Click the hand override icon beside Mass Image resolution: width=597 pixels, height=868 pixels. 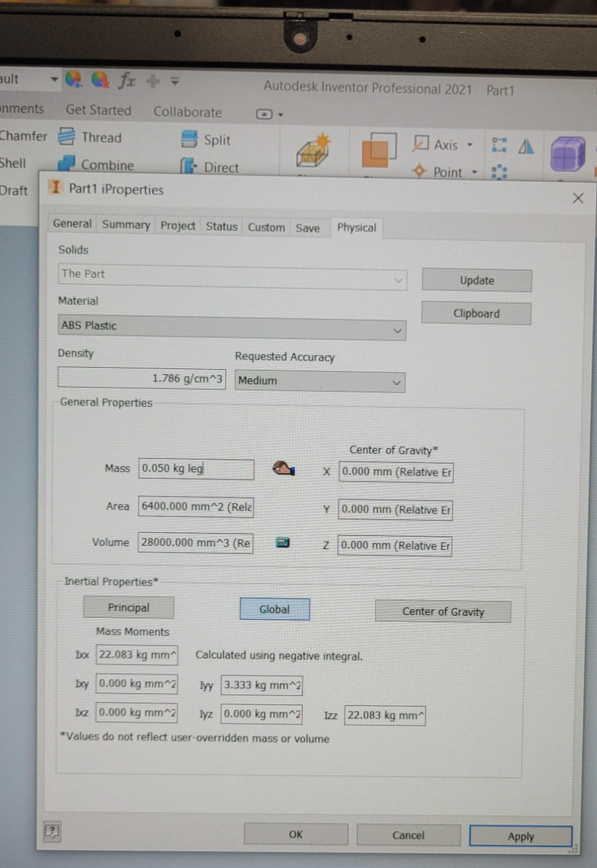click(x=284, y=469)
